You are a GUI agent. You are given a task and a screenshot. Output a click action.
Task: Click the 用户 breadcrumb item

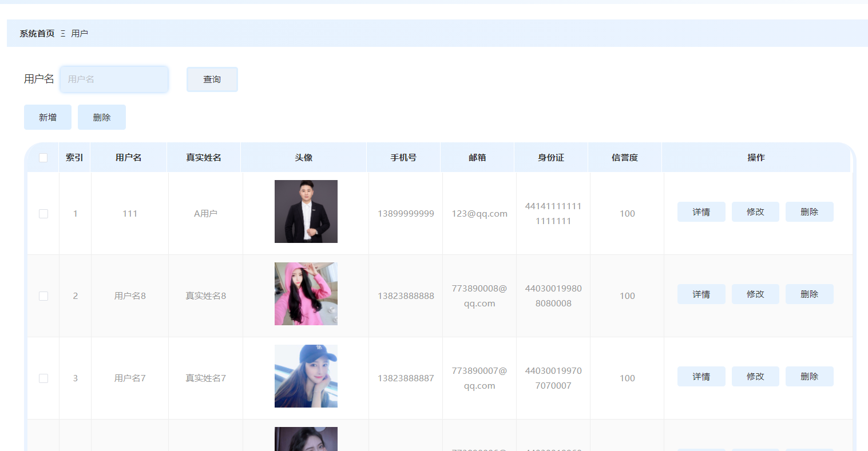[80, 34]
